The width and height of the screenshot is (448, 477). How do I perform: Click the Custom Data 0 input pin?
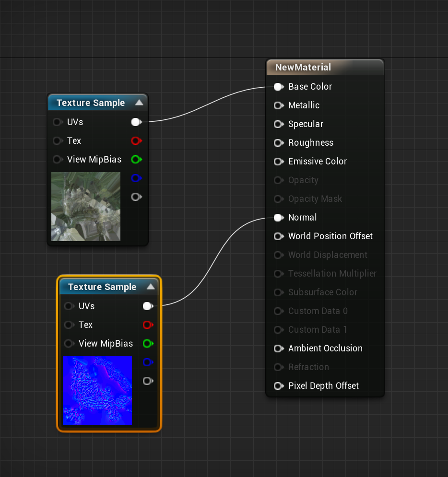pyautogui.click(x=279, y=311)
